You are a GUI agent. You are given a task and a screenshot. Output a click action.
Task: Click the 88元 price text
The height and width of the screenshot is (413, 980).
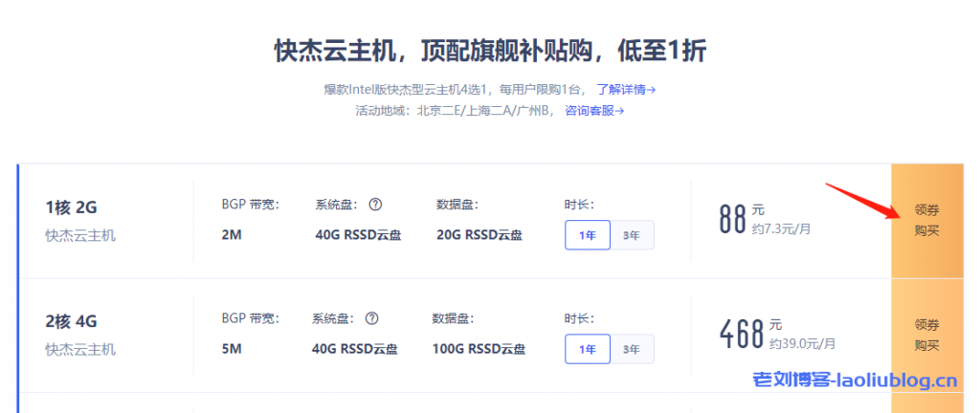coord(733,219)
